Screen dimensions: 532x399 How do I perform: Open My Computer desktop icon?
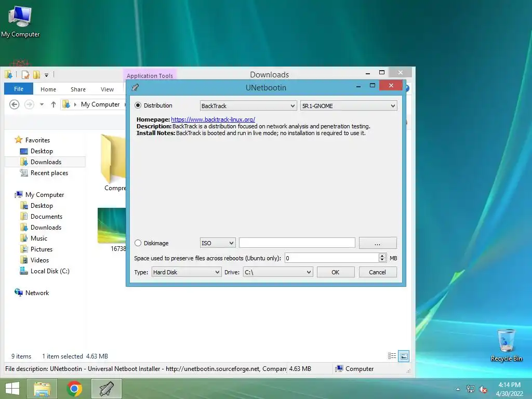click(20, 22)
